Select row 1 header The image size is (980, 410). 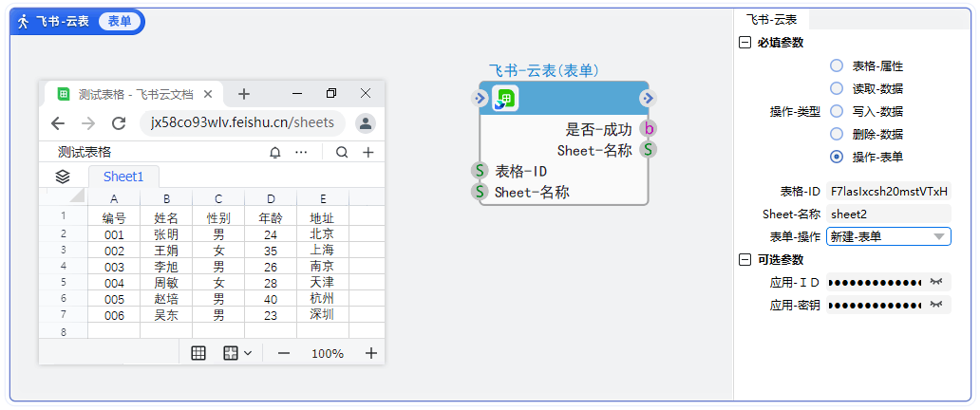(63, 216)
